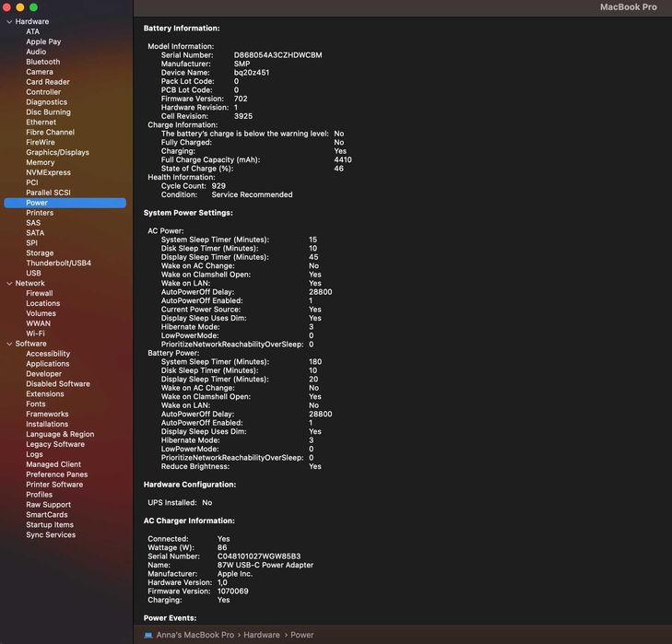Click the Battery Information heading
672x644 pixels.
[x=182, y=29]
